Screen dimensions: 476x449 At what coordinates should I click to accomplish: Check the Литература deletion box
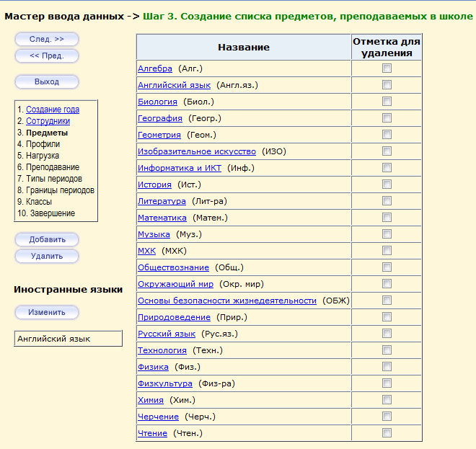click(x=387, y=201)
